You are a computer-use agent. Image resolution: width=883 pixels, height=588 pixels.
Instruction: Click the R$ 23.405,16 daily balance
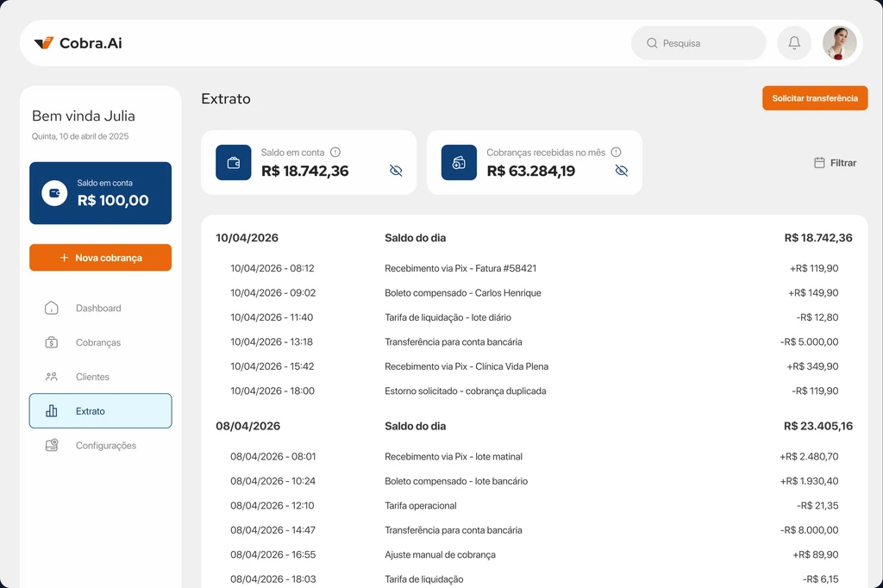click(818, 427)
